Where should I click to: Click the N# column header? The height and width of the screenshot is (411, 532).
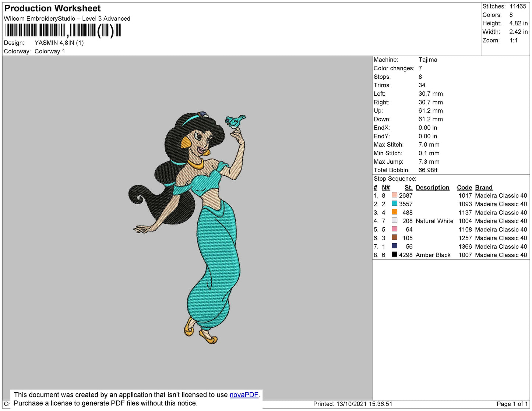385,187
